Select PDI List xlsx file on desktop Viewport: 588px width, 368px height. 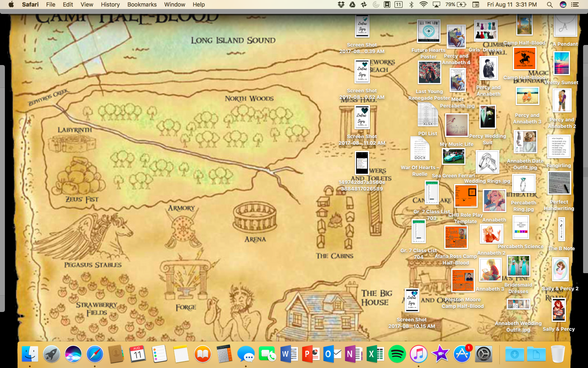click(x=428, y=115)
